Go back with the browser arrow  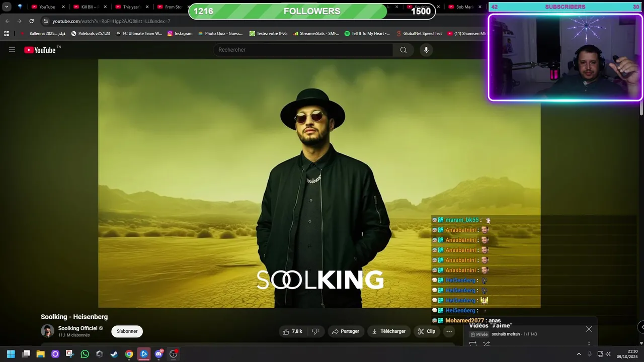click(7, 21)
